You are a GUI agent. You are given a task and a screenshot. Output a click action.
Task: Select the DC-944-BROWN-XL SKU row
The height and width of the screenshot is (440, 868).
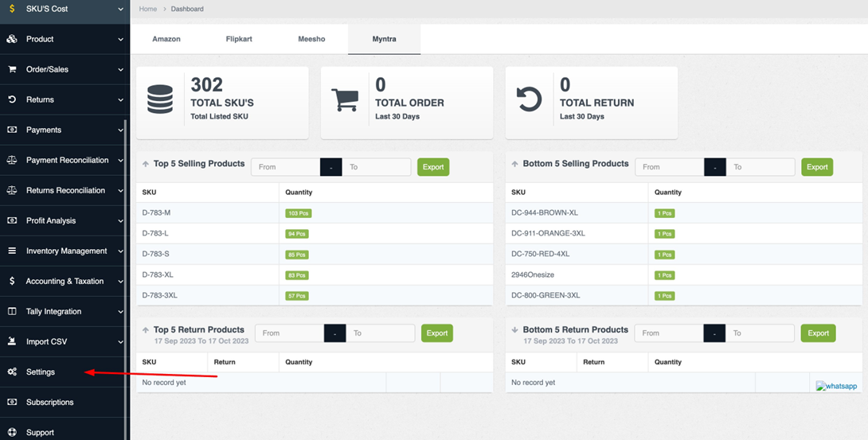684,212
